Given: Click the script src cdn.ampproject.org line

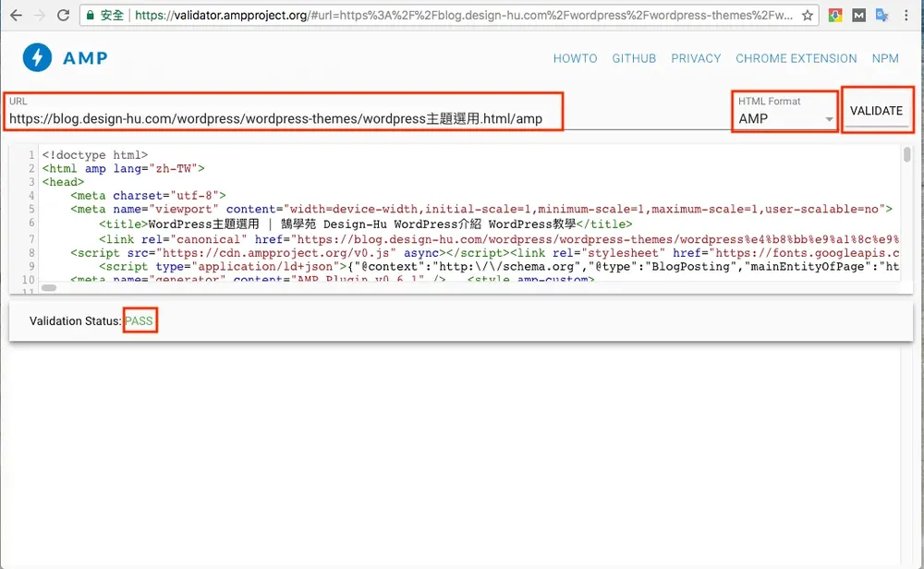Looking at the screenshot, I should [484, 253].
